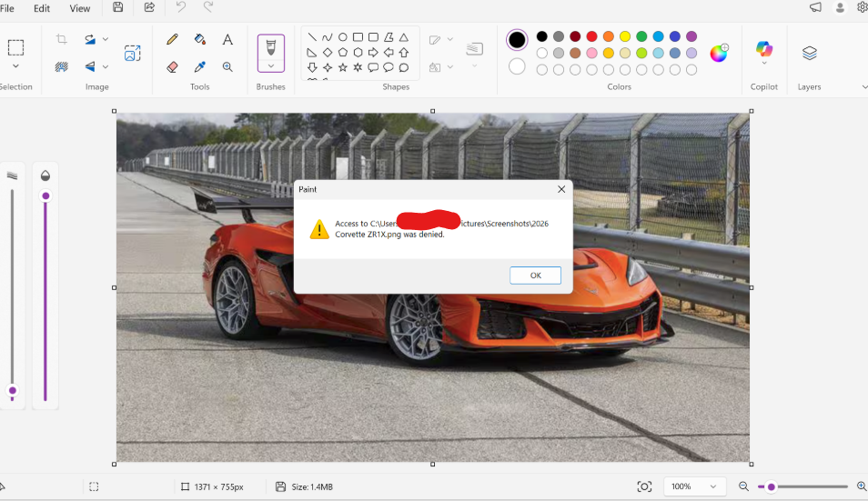Screen dimensions: 868x501
Task: Select the Oval shape
Action: coord(343,37)
